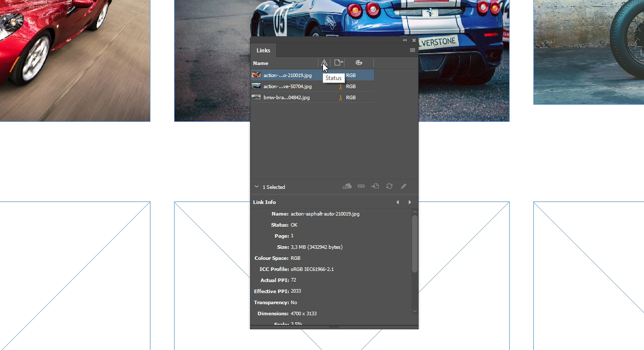Open the Links panel menu
This screenshot has height=350, width=644.
coord(413,50)
